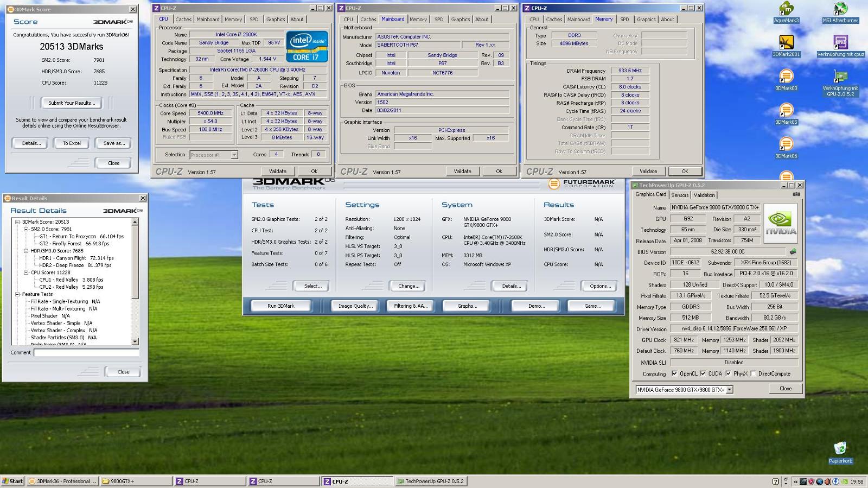This screenshot has height=488, width=868.
Task: Click the Demo... button
Action: (537, 306)
